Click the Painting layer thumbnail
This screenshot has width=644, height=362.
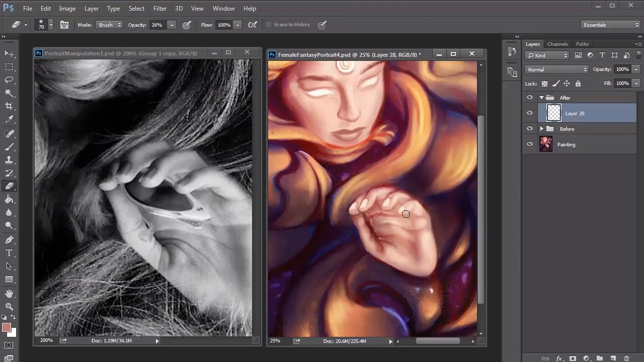546,144
